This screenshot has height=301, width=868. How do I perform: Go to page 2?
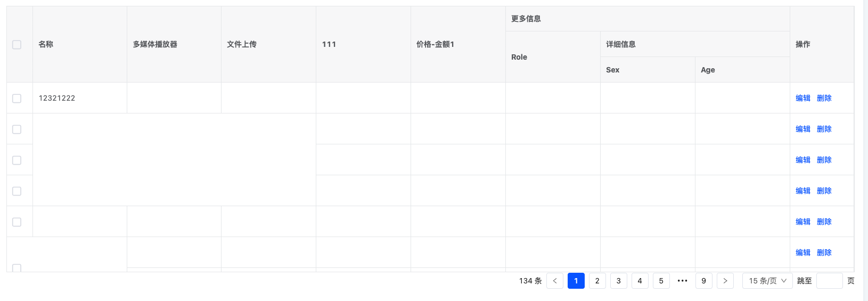(x=597, y=281)
